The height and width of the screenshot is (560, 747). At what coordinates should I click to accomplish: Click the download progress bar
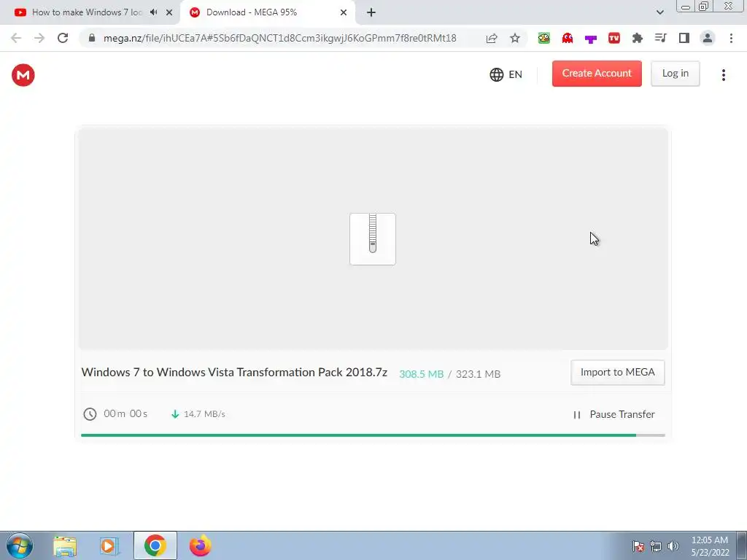[373, 435]
